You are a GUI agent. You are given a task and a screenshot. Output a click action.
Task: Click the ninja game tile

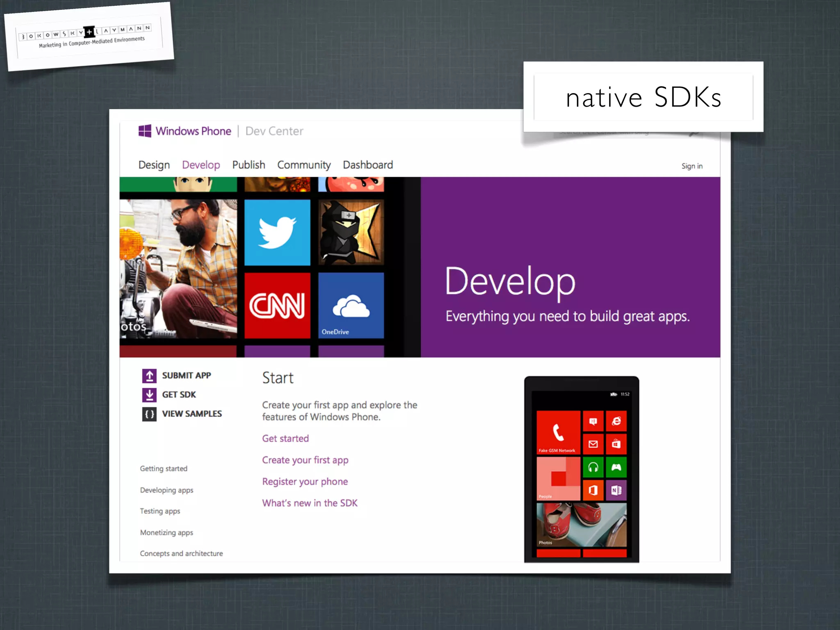pos(351,233)
